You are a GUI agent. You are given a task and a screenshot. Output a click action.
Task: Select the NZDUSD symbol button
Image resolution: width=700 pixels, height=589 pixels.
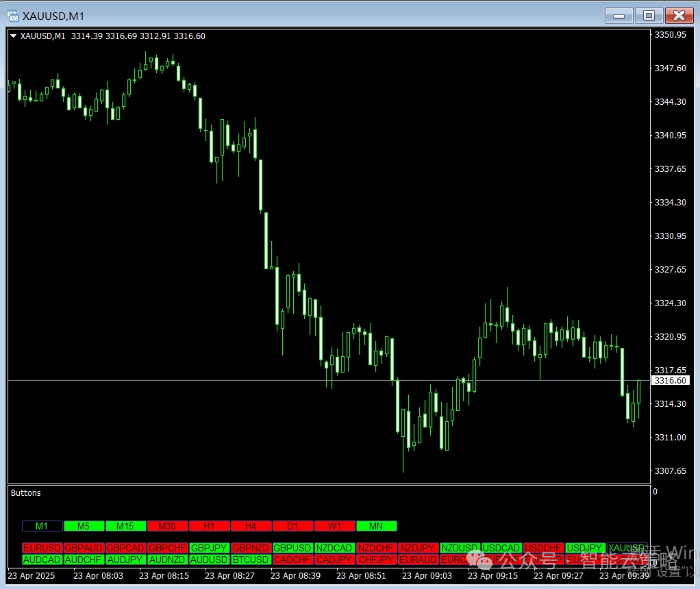tap(460, 548)
